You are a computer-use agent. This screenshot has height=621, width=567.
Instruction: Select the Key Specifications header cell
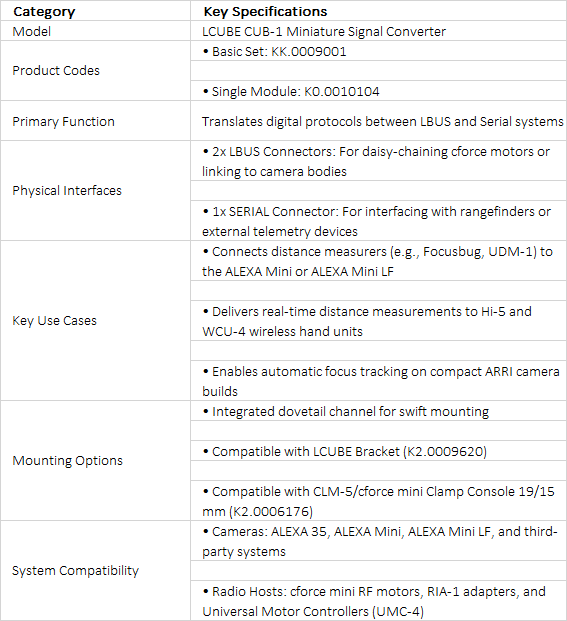(379, 11)
